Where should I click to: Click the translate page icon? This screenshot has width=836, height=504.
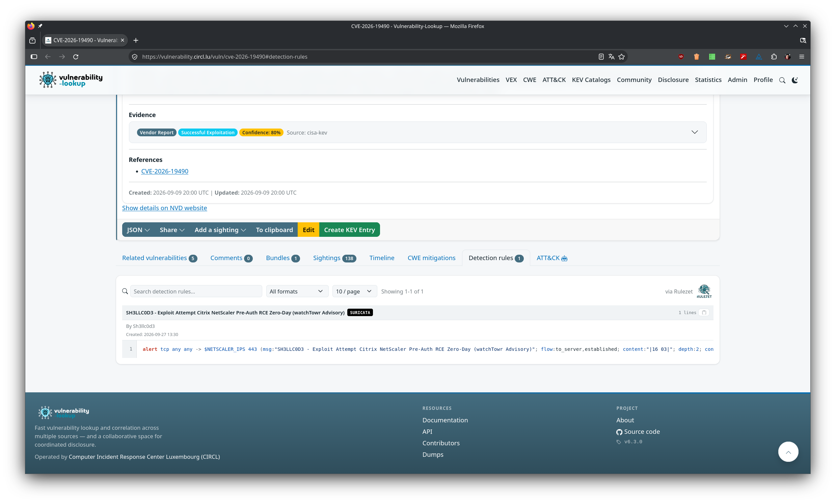pyautogui.click(x=611, y=57)
